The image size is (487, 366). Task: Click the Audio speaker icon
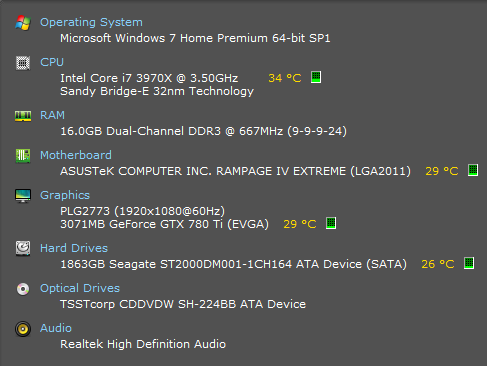(x=23, y=329)
